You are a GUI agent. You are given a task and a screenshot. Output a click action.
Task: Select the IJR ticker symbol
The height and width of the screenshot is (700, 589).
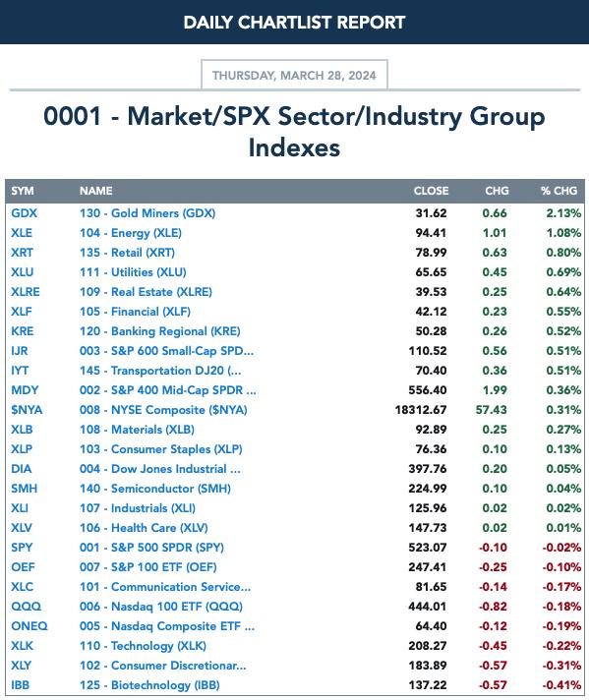coord(20,350)
